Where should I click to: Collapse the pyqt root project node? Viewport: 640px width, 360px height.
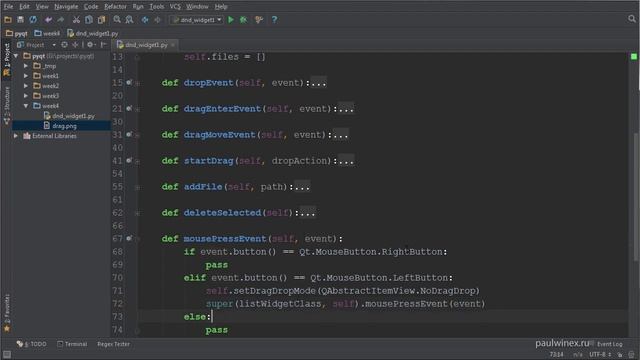click(16, 56)
